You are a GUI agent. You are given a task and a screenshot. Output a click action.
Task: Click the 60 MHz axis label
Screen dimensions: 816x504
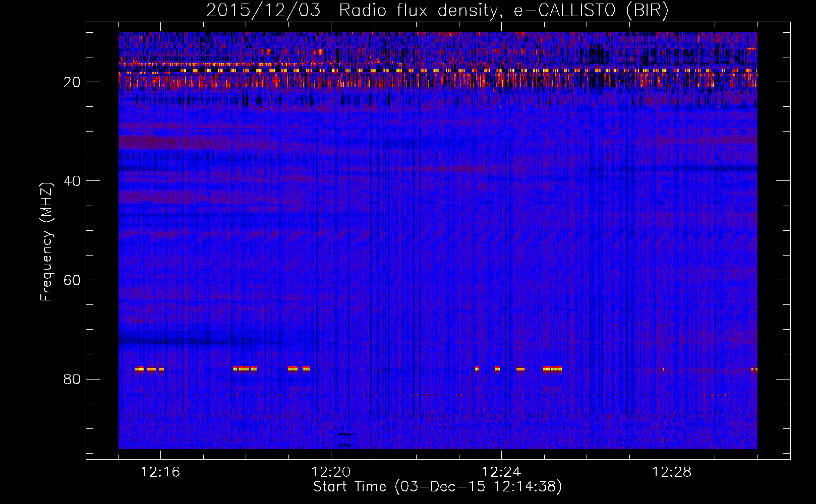[72, 280]
